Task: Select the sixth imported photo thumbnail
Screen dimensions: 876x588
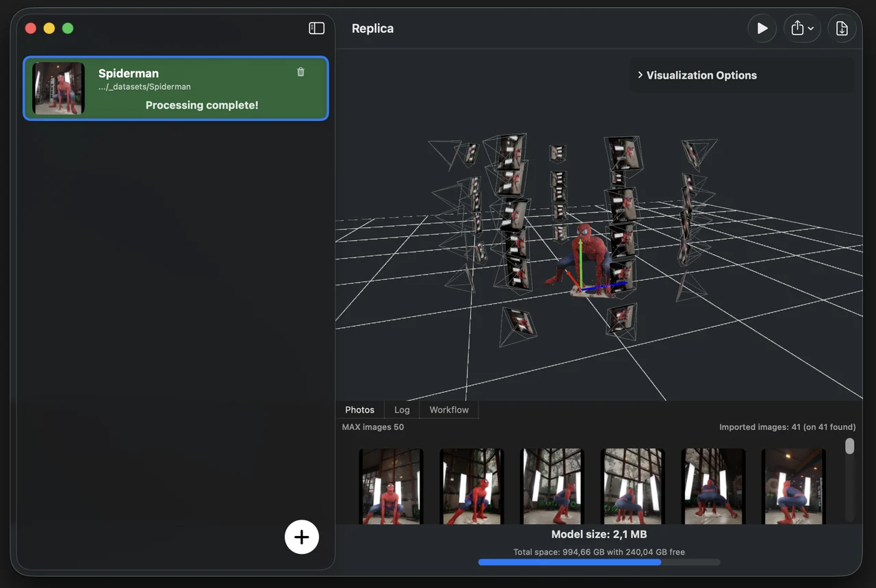Action: pos(793,487)
